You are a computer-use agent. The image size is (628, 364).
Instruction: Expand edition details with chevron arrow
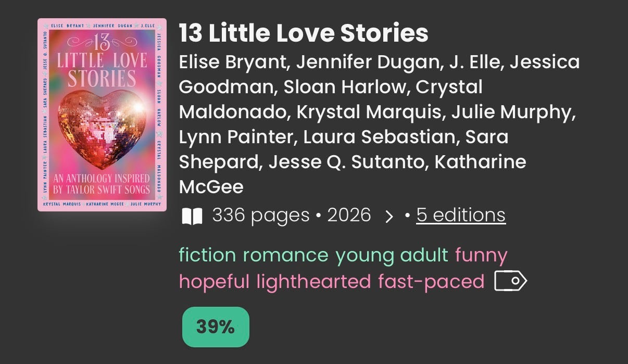388,216
